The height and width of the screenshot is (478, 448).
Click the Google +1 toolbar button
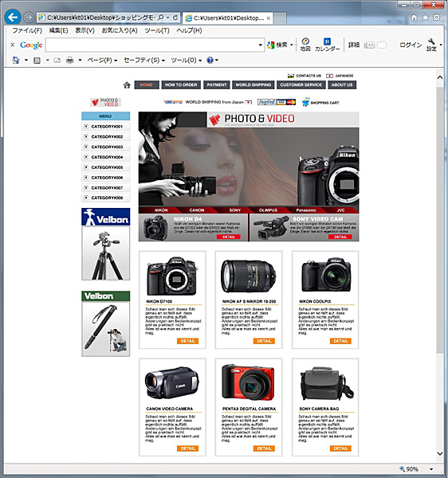tap(369, 45)
